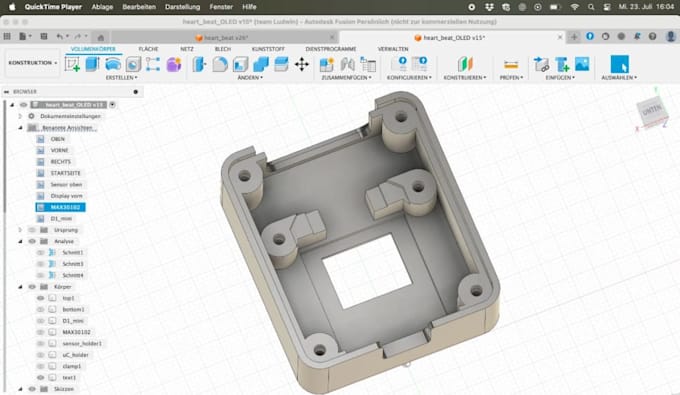Open the KONSTRUKTION workspace dropdown
This screenshot has height=395, width=680.
point(33,63)
